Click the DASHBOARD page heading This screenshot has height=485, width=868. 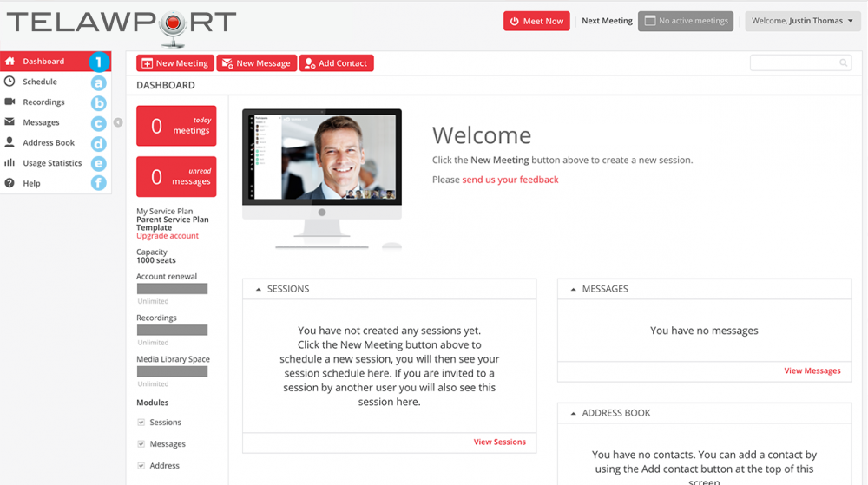coord(166,85)
